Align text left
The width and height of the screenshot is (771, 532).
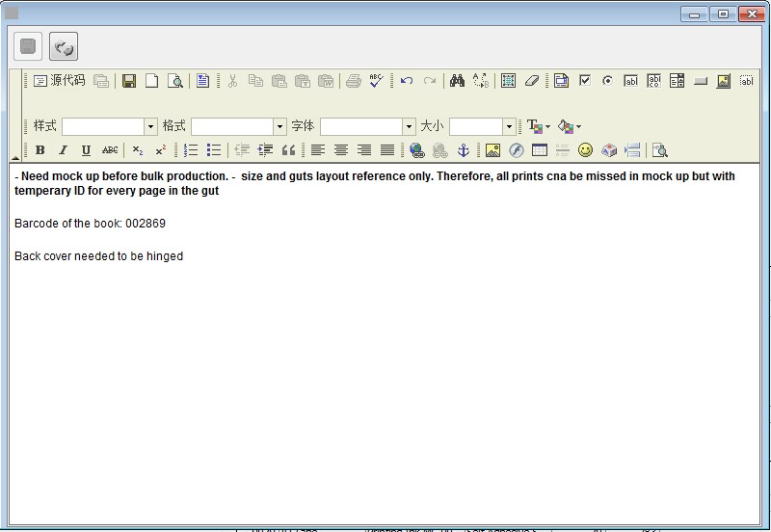click(318, 150)
